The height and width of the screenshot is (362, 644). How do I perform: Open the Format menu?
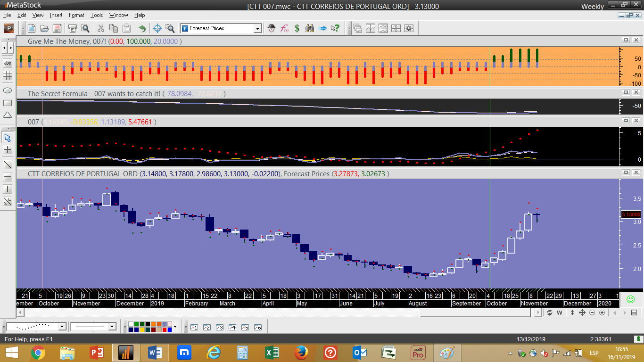[76, 15]
